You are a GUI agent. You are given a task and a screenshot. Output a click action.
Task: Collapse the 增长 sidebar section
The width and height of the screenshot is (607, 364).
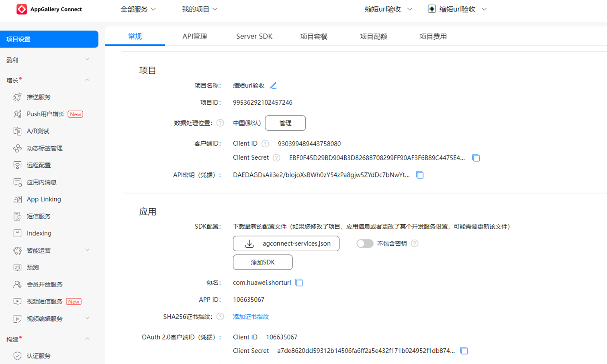[x=87, y=80]
